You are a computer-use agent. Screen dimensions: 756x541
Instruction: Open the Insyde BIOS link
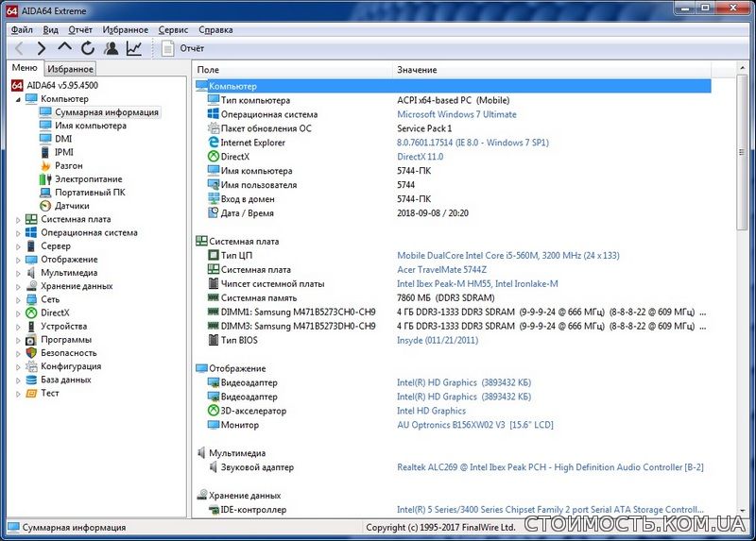[x=438, y=340]
